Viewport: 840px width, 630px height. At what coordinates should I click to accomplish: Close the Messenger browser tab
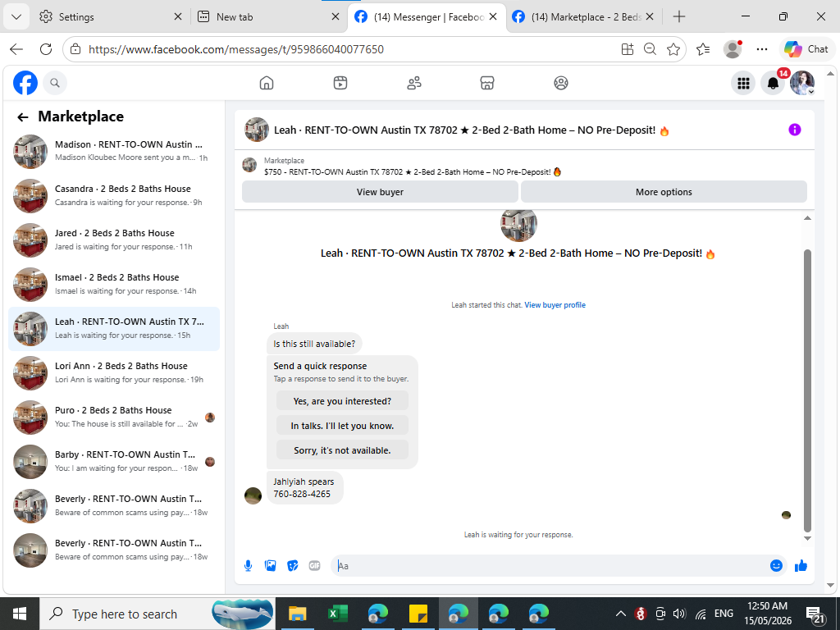[493, 16]
